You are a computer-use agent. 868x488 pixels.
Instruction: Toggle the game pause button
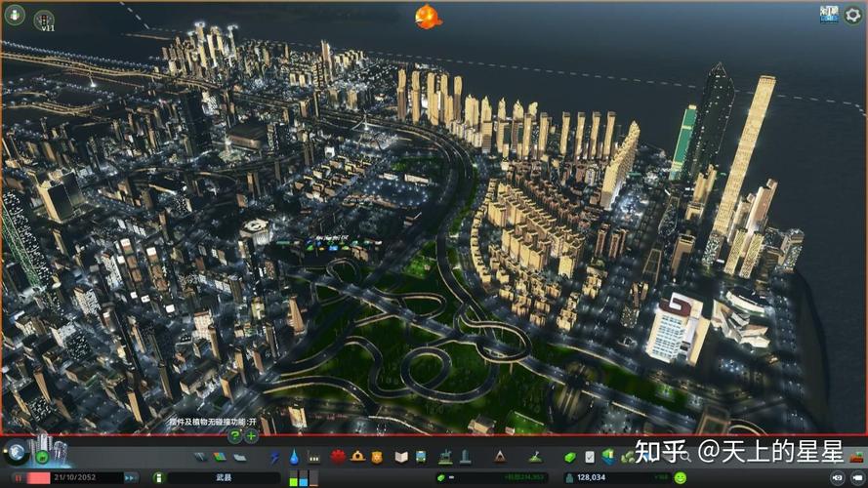tap(19, 477)
